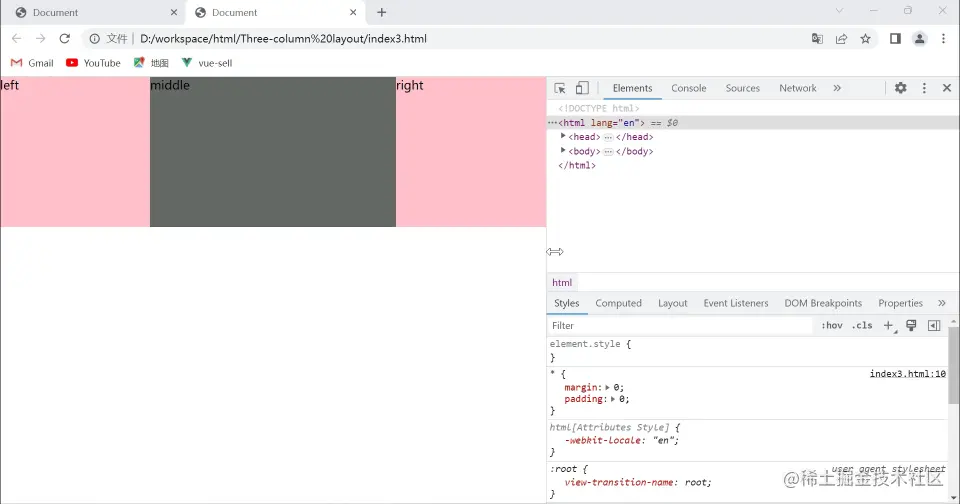Open the DOM Breakpoints tab

(x=823, y=303)
